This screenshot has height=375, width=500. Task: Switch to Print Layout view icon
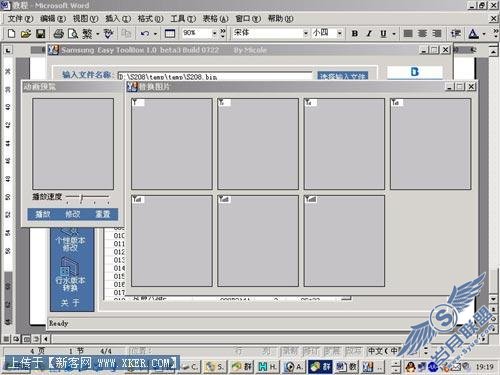pyautogui.click(x=26, y=339)
